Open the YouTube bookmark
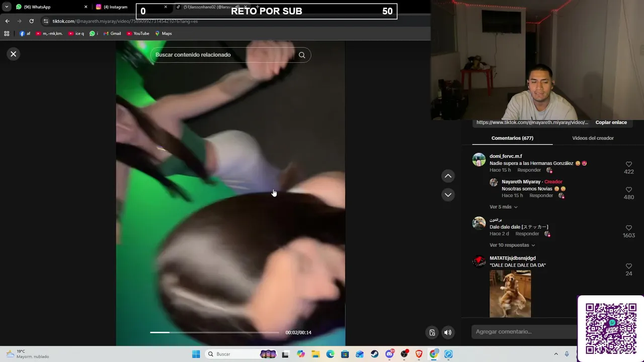This screenshot has height=362, width=644. [x=138, y=34]
